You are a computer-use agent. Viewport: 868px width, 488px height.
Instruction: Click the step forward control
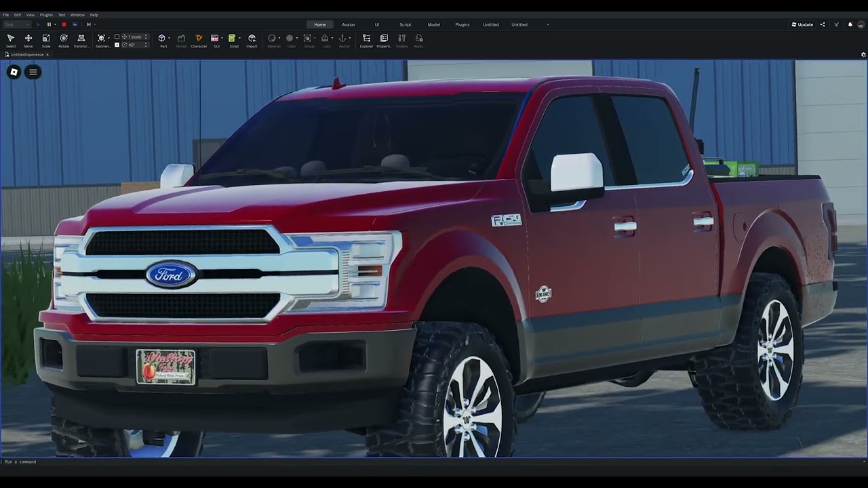tap(88, 24)
